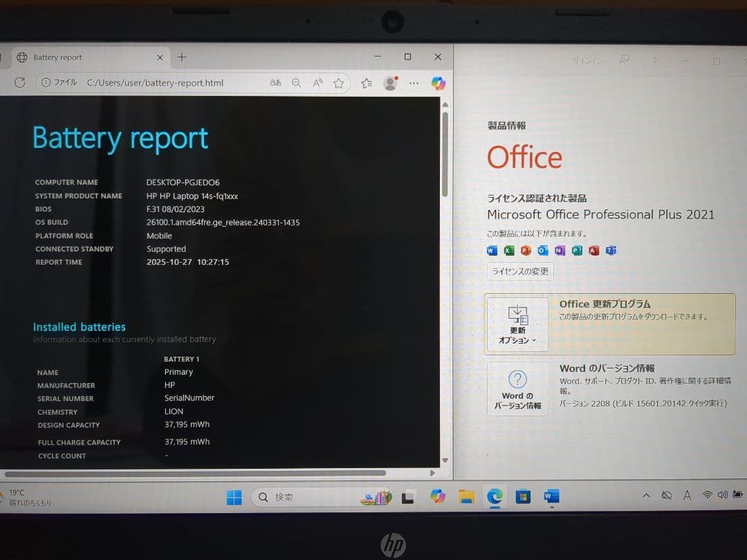Open the Wordのバージョン情報 question mark icon

(x=517, y=379)
